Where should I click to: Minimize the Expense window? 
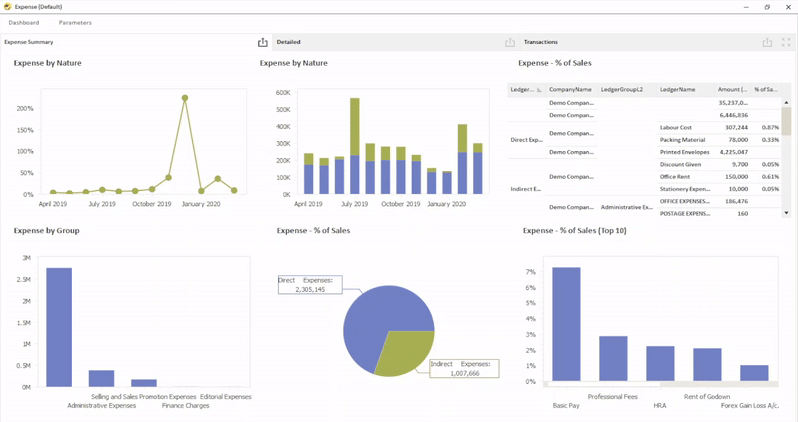[x=742, y=6]
